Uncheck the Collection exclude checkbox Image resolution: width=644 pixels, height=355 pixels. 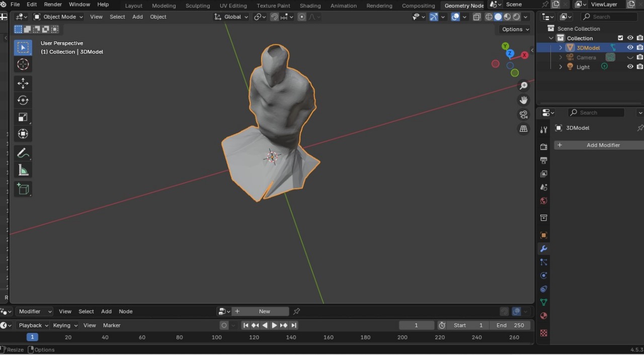click(x=620, y=38)
